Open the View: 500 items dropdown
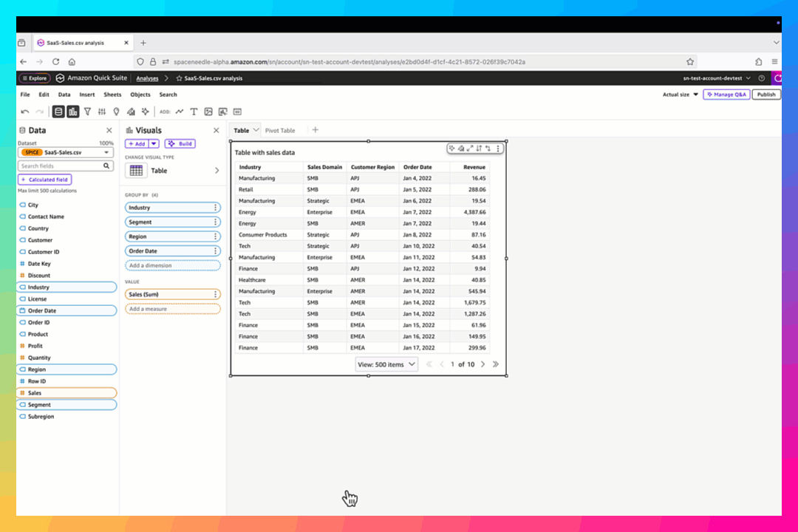Image resolution: width=798 pixels, height=532 pixels. pyautogui.click(x=386, y=364)
